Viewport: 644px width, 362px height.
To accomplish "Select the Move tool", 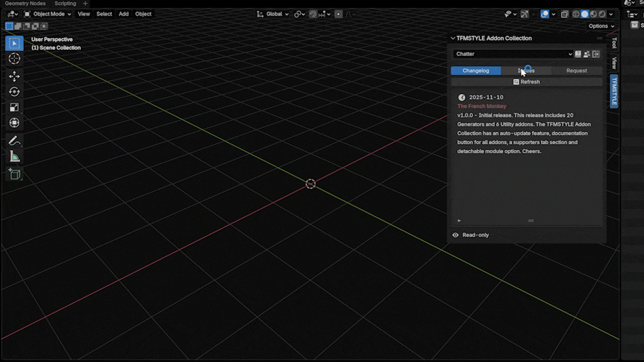I will coord(14,76).
